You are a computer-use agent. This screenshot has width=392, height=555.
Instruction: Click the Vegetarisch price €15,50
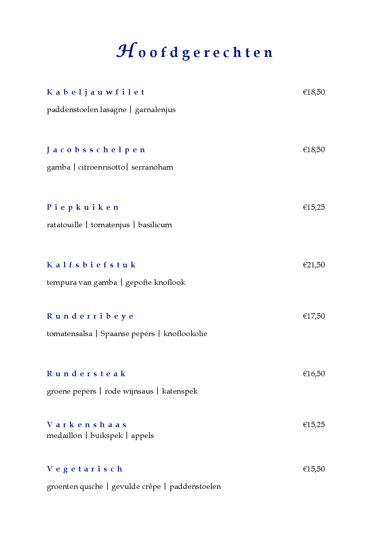point(314,469)
